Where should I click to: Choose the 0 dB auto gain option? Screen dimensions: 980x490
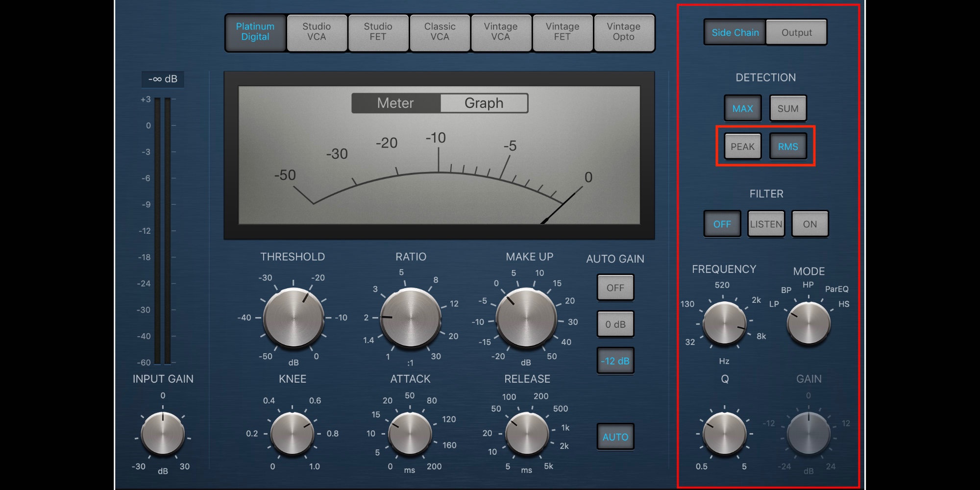[x=615, y=324]
